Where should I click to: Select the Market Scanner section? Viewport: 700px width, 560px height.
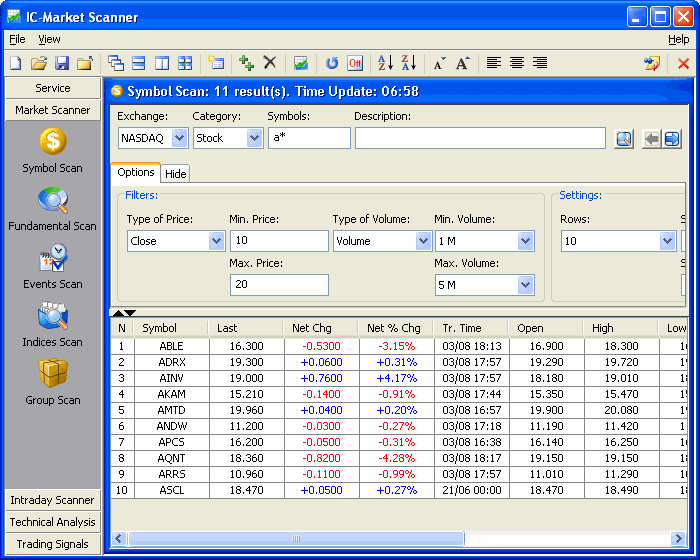point(53,110)
